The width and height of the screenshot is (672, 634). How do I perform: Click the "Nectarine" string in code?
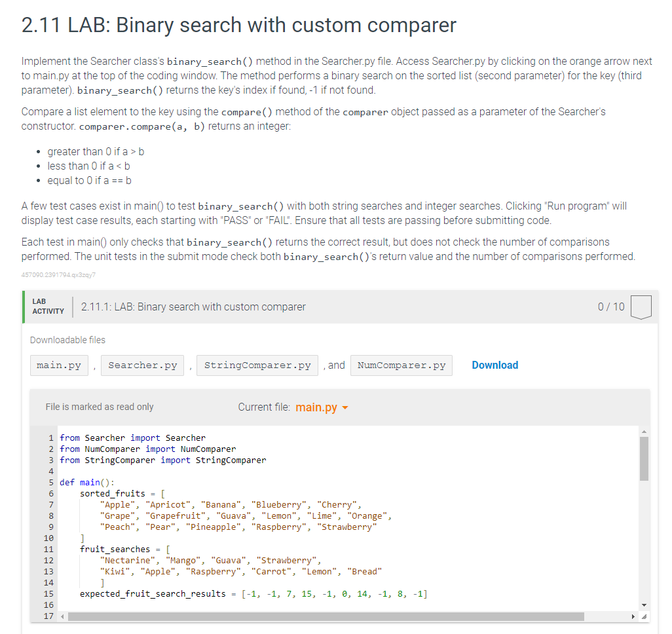coord(128,560)
